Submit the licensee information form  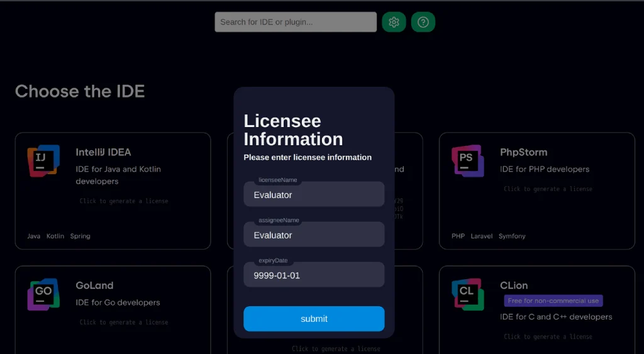pos(314,319)
